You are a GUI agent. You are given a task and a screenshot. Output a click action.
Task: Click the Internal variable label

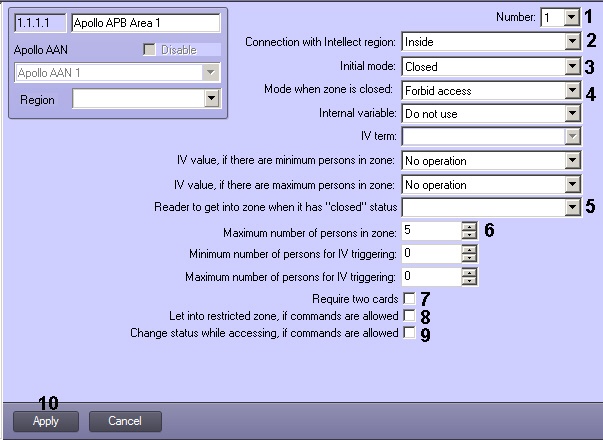coord(358,113)
